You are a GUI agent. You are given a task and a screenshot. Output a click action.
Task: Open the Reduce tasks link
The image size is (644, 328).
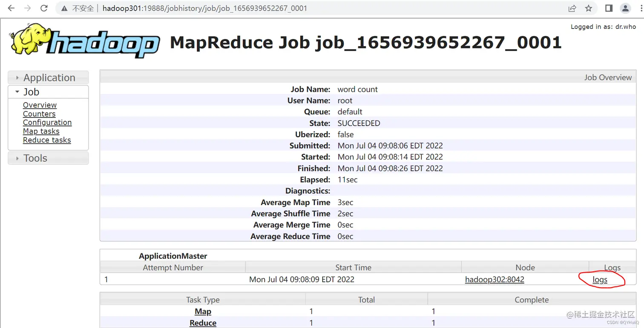point(47,140)
